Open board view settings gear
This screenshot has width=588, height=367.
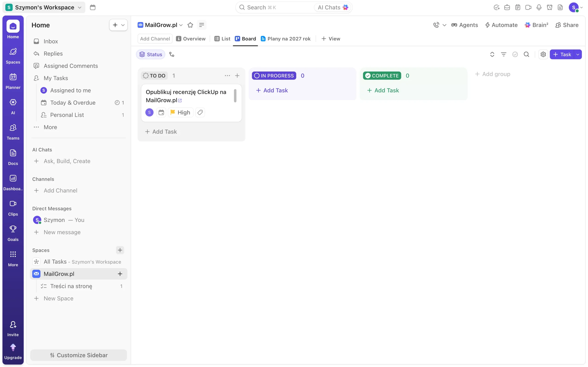coord(543,54)
